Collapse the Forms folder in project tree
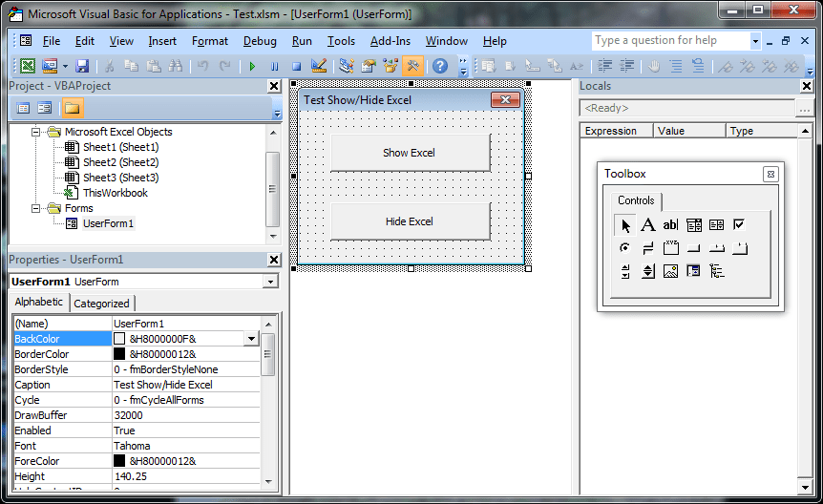 [35, 208]
